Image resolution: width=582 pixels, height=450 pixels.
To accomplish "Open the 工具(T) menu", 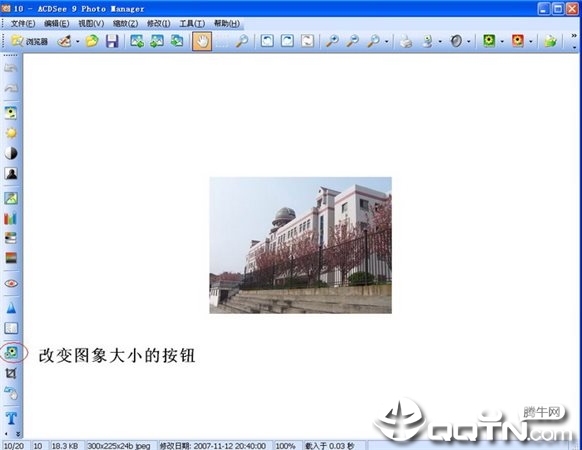I will click(192, 23).
